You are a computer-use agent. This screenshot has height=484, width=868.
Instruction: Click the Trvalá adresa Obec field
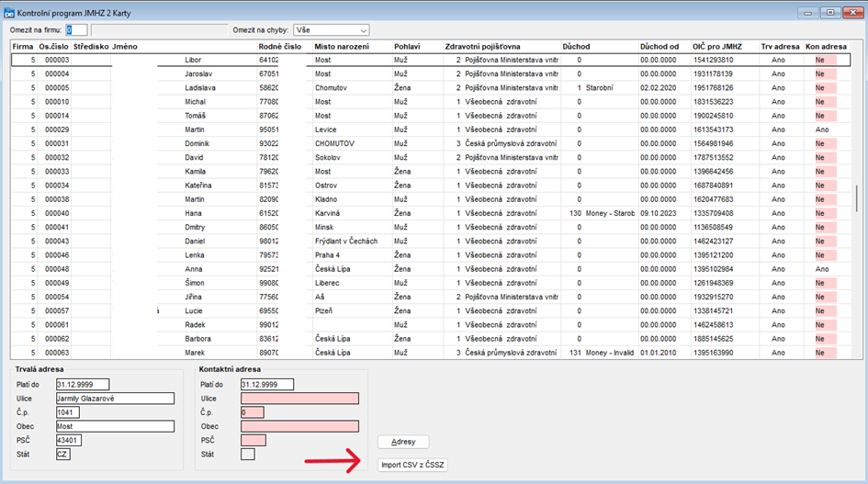tap(115, 426)
